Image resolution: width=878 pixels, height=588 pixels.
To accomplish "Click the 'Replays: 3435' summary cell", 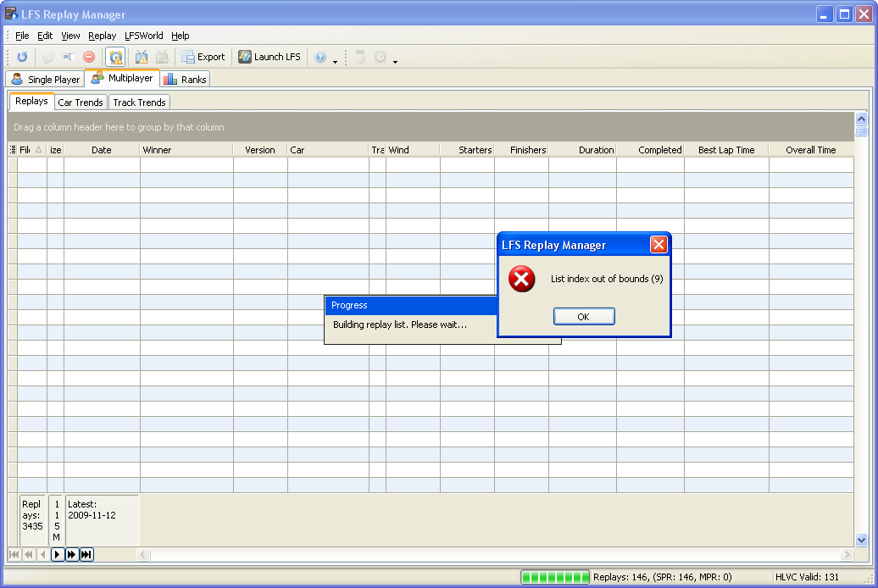I will 32,519.
